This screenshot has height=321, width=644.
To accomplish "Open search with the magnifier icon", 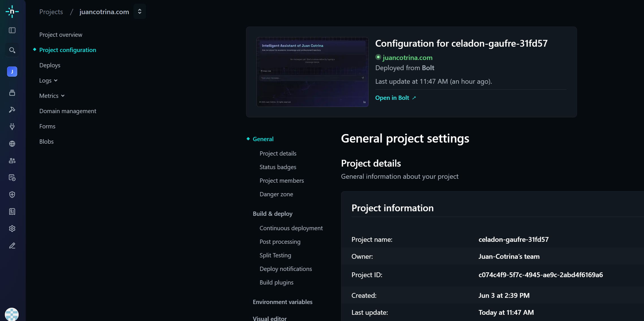I will pyautogui.click(x=12, y=50).
